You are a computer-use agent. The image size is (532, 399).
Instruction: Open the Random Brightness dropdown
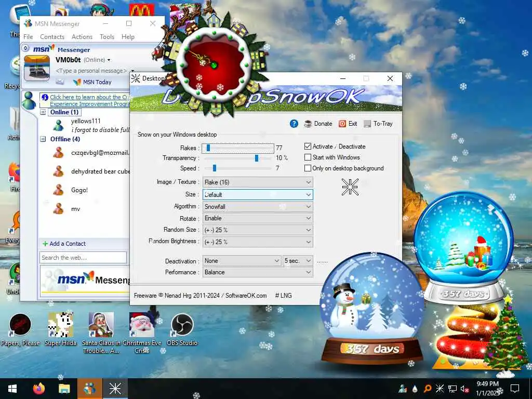(258, 242)
